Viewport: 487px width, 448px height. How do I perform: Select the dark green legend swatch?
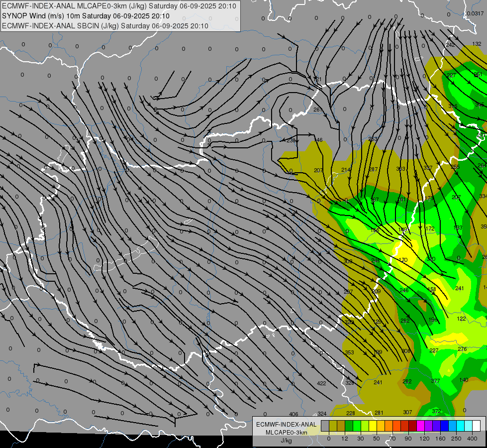point(349,426)
